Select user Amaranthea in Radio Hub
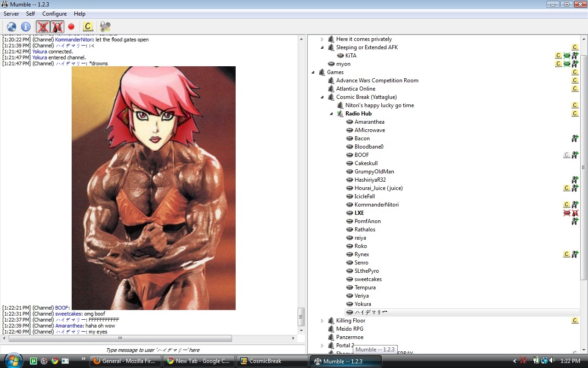This screenshot has width=588, height=368. click(x=369, y=122)
